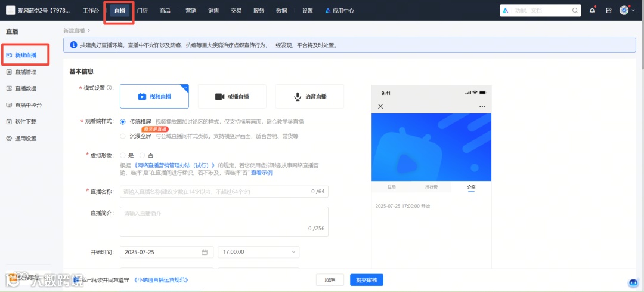Open 交易 in the top navigation
The image size is (644, 292).
(236, 11)
